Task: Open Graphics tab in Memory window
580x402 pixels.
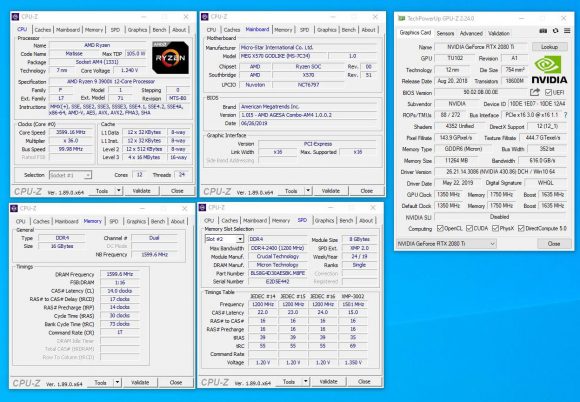Action: [136, 221]
